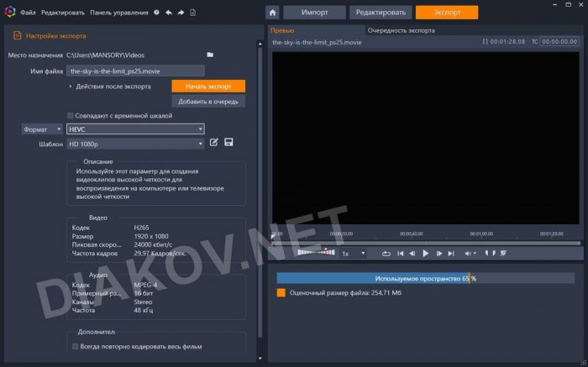This screenshot has width=588, height=367.
Task: Open the HD 1080p template dropdown
Action: (x=135, y=144)
